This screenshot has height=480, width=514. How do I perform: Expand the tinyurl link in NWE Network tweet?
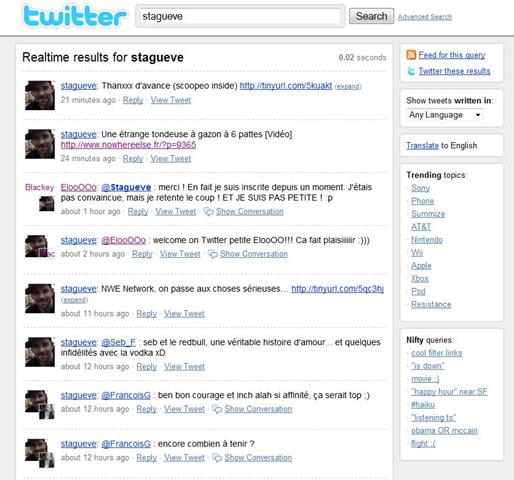74,300
